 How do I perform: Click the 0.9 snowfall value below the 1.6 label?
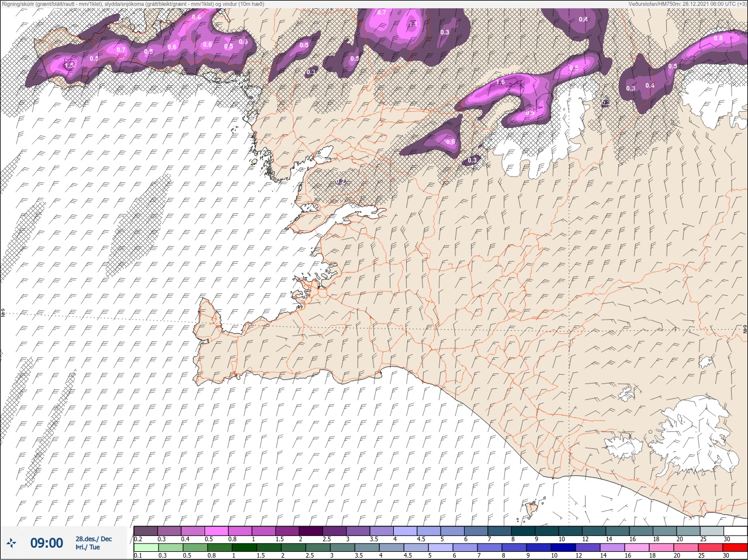click(530, 113)
